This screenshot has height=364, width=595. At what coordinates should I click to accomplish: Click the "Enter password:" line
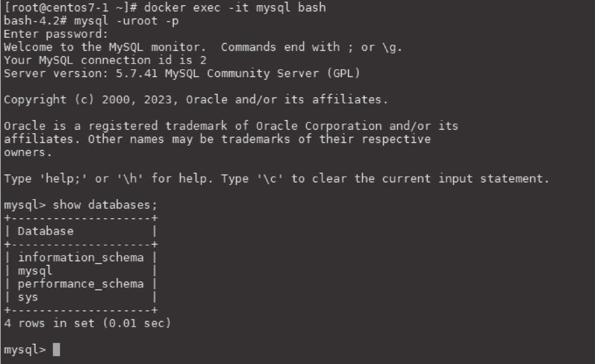[x=56, y=34]
